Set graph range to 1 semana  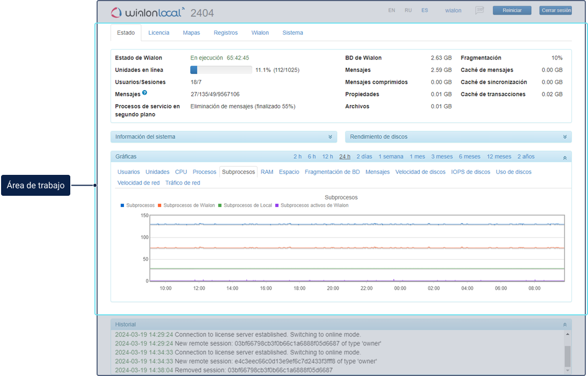(391, 157)
